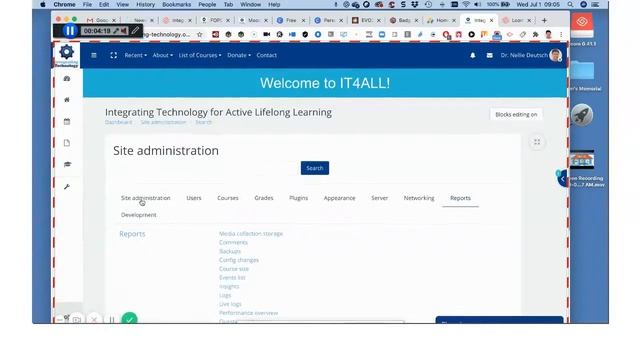640x360 pixels.
Task: Open the Comments report link
Action: 233,242
